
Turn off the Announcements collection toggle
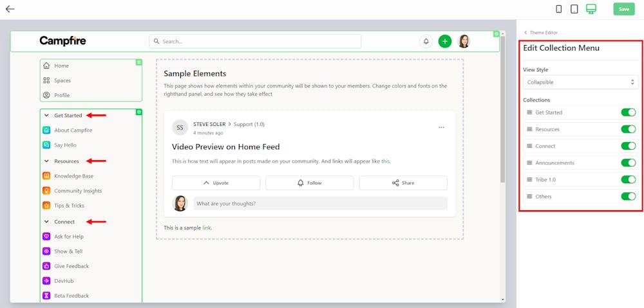tap(628, 163)
